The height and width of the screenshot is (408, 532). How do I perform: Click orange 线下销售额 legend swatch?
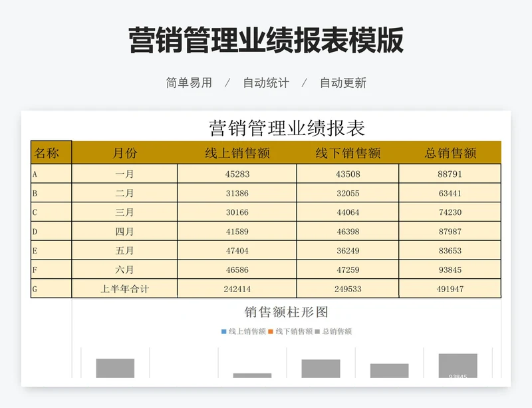point(271,331)
